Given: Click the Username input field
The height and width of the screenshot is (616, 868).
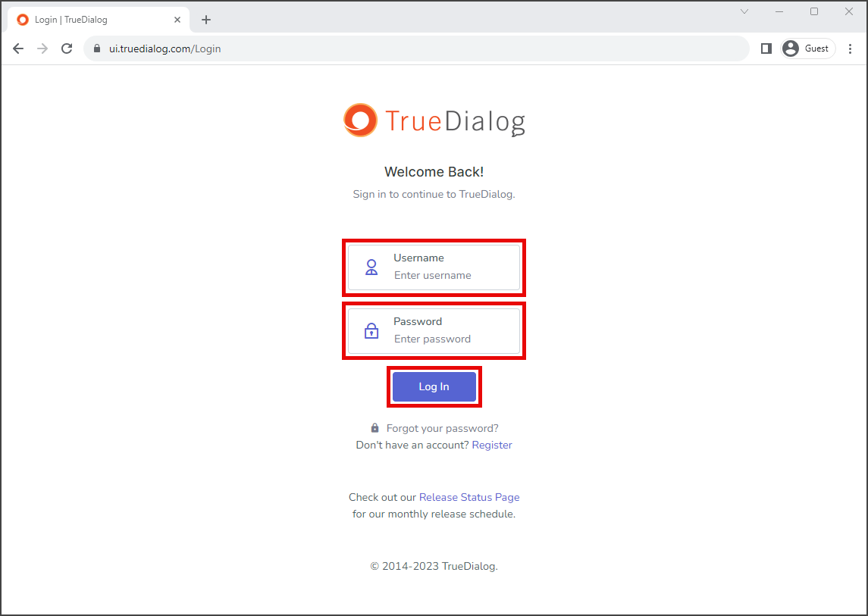Looking at the screenshot, I should coord(434,268).
